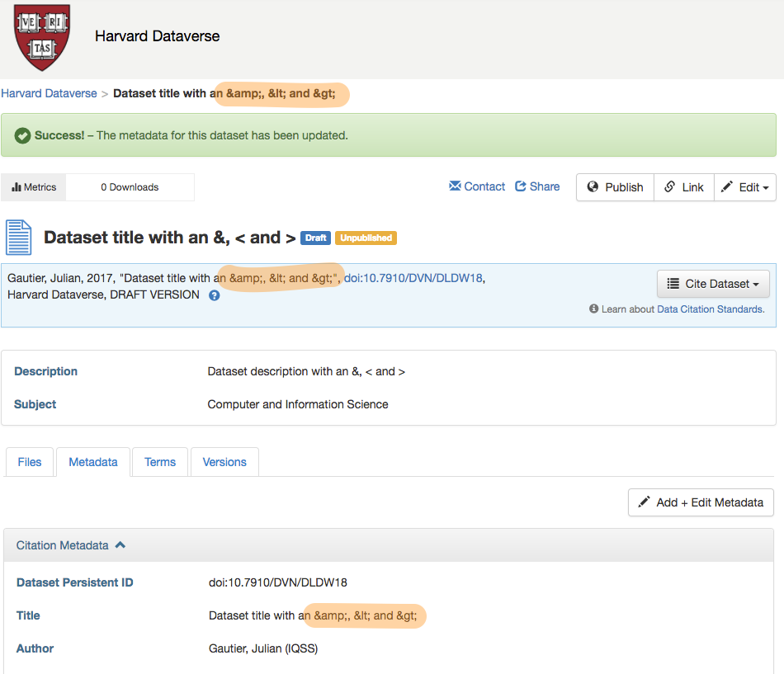Image resolution: width=784 pixels, height=674 pixels.
Task: Click 'Gautier, Julian (IQSS)' author value
Action: click(263, 648)
